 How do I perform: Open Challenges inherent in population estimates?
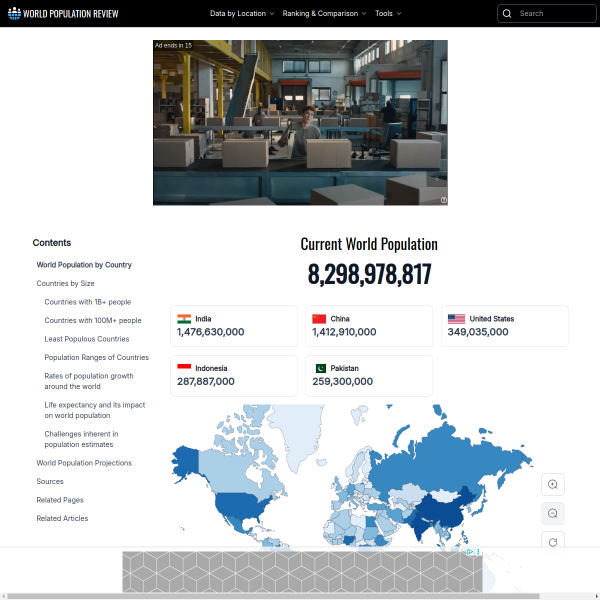(81, 439)
